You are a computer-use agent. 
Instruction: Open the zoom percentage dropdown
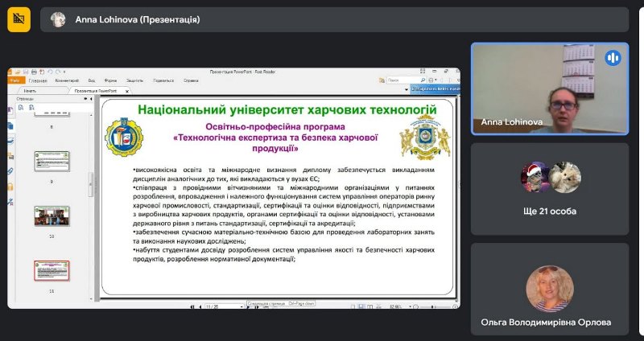click(411, 306)
